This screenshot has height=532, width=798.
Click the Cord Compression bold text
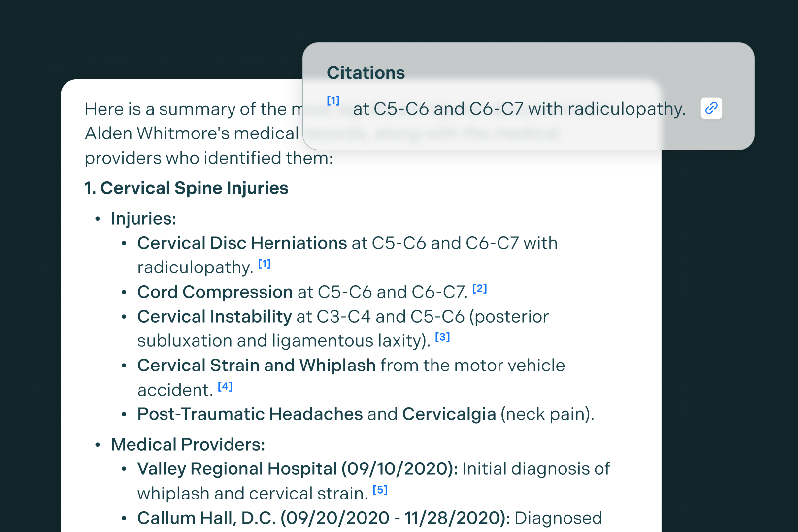click(x=215, y=292)
